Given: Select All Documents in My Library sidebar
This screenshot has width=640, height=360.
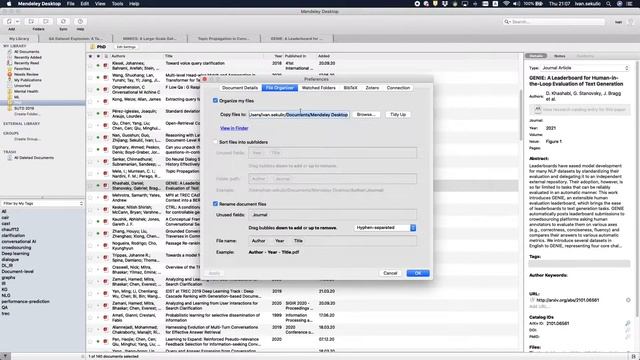Looking at the screenshot, I should point(27,52).
